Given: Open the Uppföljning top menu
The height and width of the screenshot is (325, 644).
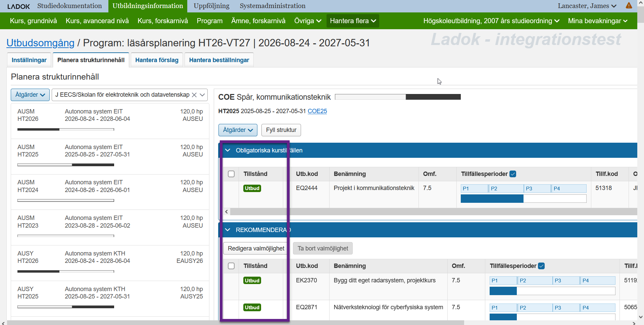Looking at the screenshot, I should [x=211, y=6].
